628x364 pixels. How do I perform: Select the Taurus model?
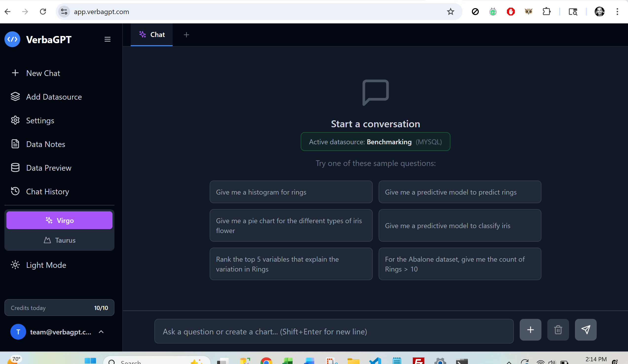pos(59,240)
